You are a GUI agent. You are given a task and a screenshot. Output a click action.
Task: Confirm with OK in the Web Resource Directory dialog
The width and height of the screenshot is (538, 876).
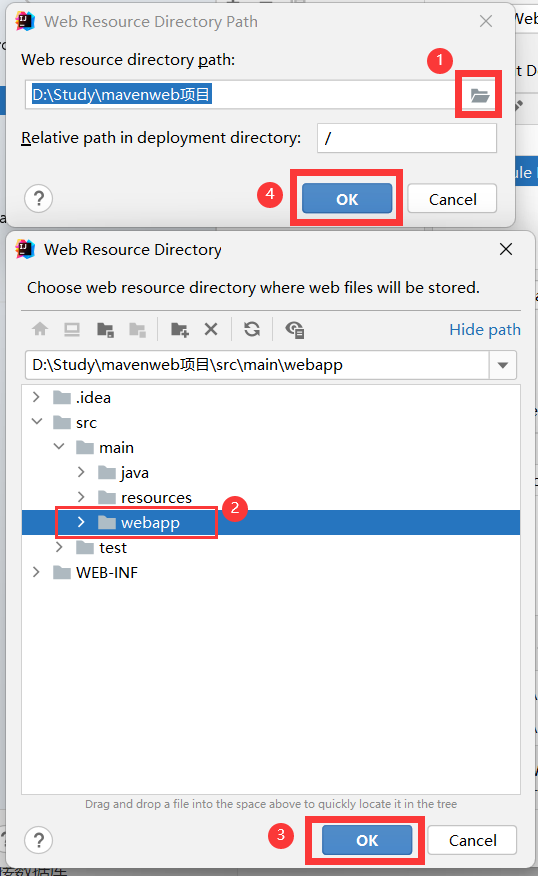[x=367, y=840]
